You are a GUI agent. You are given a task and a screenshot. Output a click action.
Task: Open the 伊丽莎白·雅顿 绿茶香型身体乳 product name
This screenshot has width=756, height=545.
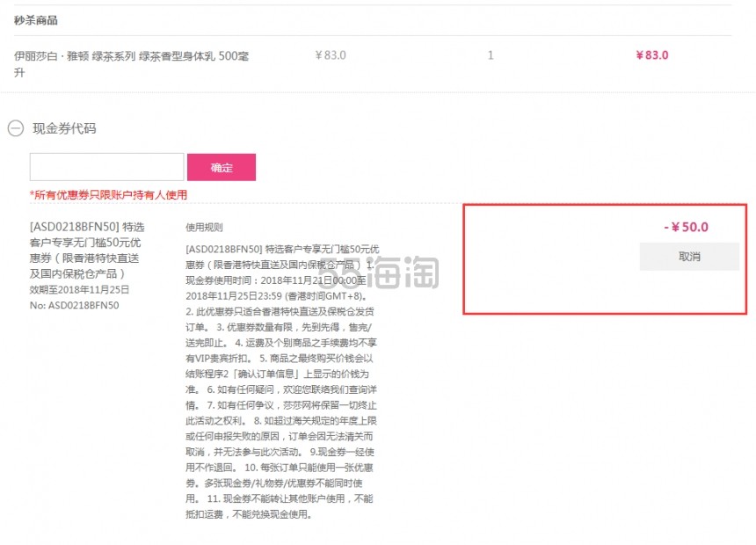pyautogui.click(x=131, y=63)
